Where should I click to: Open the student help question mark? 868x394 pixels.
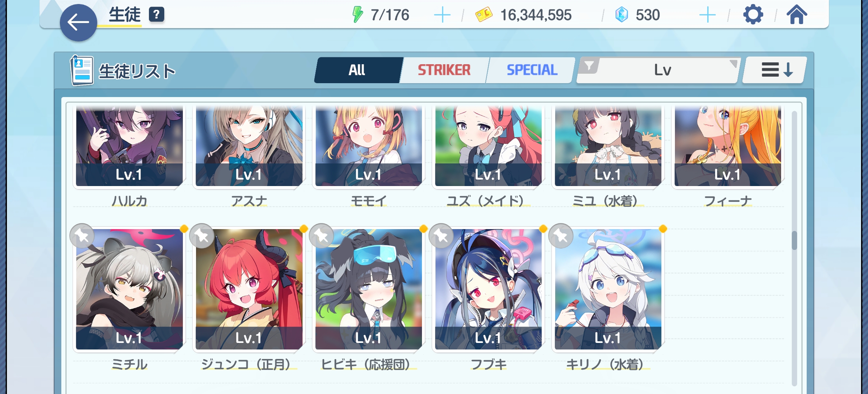(157, 15)
